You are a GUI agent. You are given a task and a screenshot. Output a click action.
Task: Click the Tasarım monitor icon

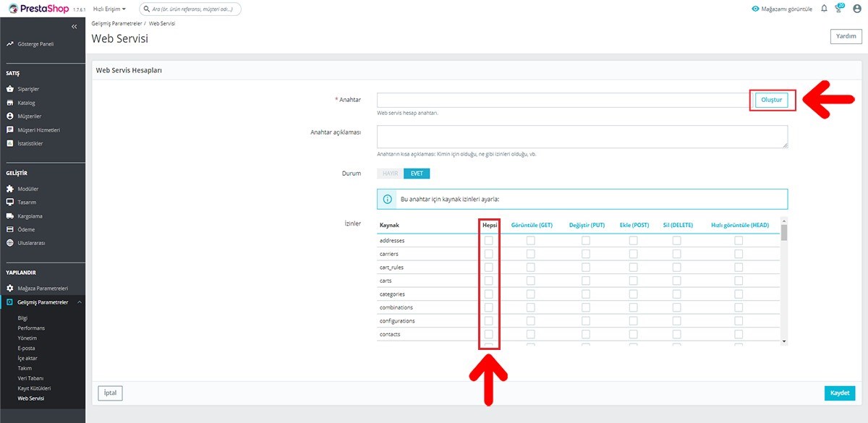coord(10,202)
